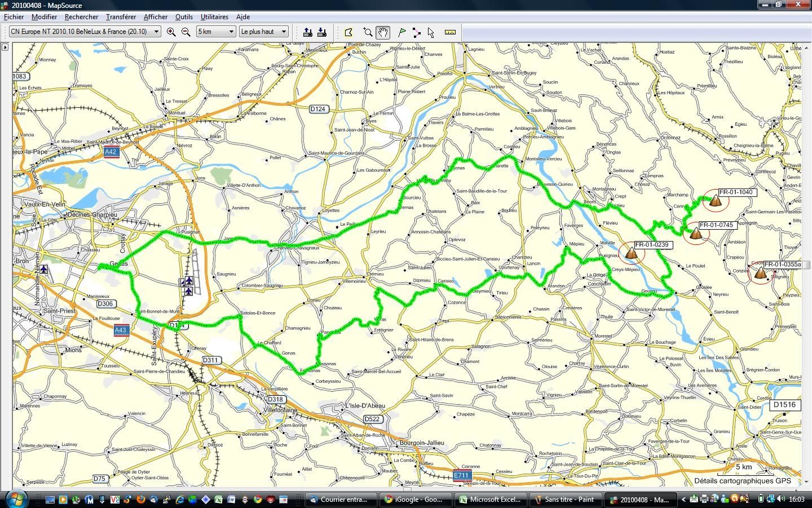Launch Excel from quick launch bar

218,500
